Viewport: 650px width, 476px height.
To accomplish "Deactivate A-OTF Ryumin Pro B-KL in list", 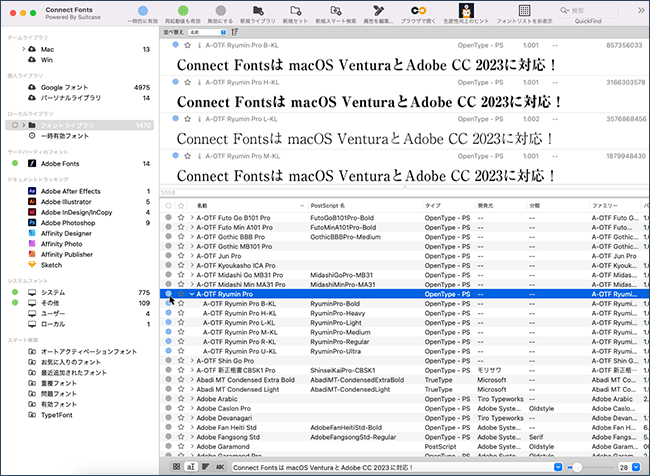I will click(168, 303).
